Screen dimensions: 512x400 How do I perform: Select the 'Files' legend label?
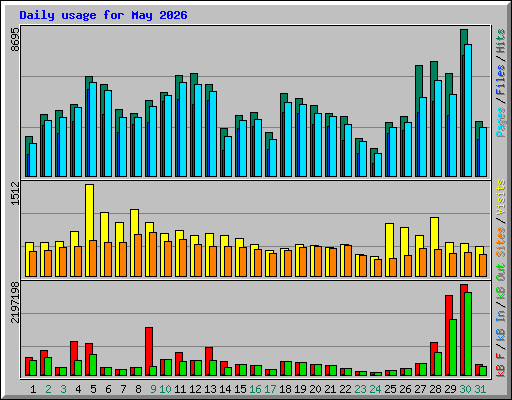501,80
